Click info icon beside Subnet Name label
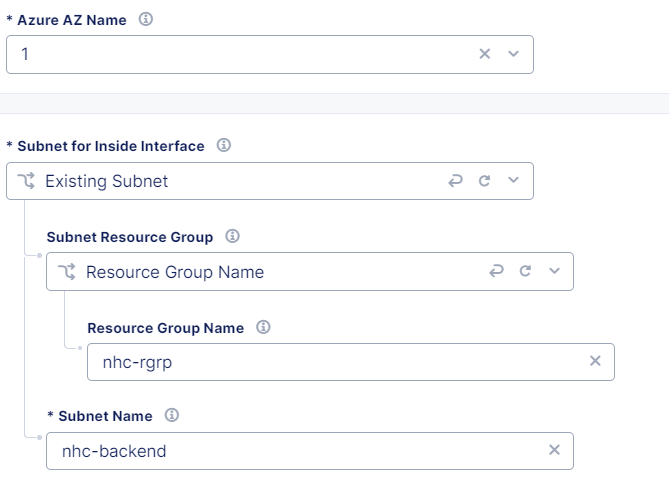Viewport: 669px width, 484px height. pyautogui.click(x=172, y=415)
